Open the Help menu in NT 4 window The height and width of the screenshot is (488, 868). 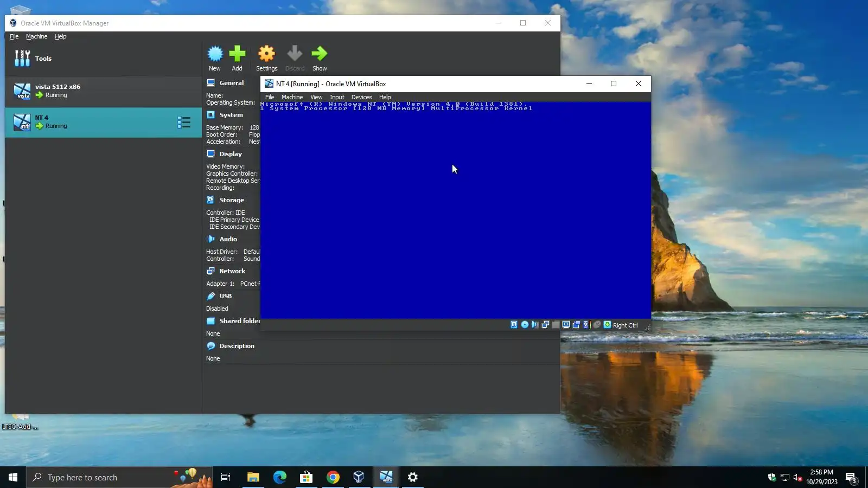click(385, 97)
